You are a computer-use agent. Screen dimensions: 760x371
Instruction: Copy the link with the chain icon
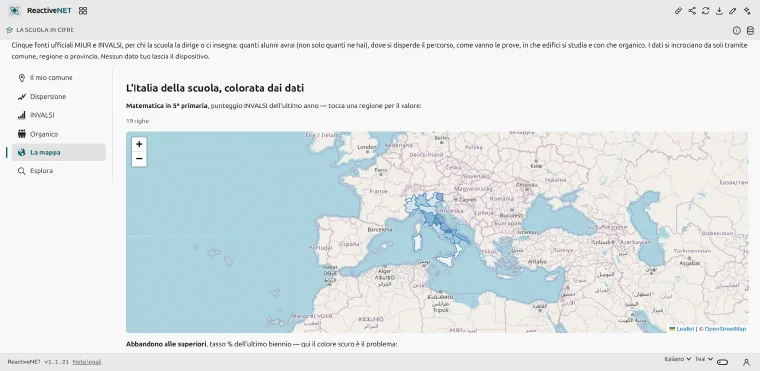tap(679, 11)
